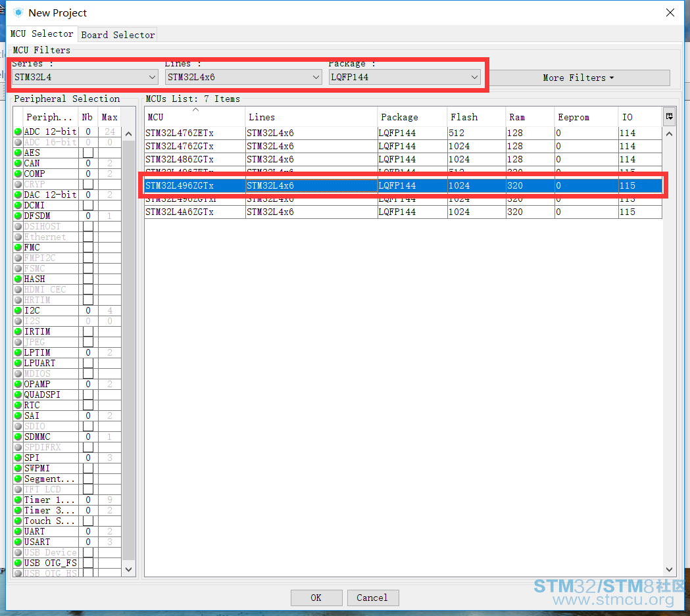Viewport: 690px width, 616px height.
Task: Click the green dot beside IRTIM
Action: point(18,331)
